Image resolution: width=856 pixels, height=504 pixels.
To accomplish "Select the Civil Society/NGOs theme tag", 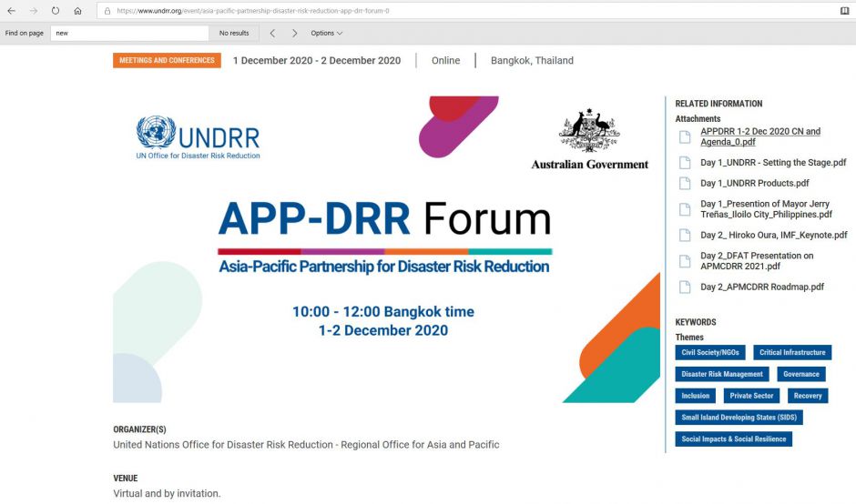I will [709, 352].
